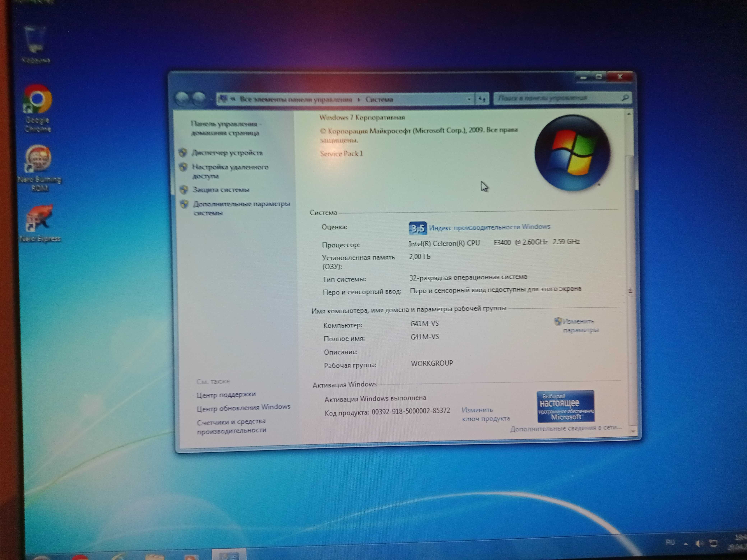747x560 pixels.
Task: Open Центр поддержки link
Action: [226, 394]
